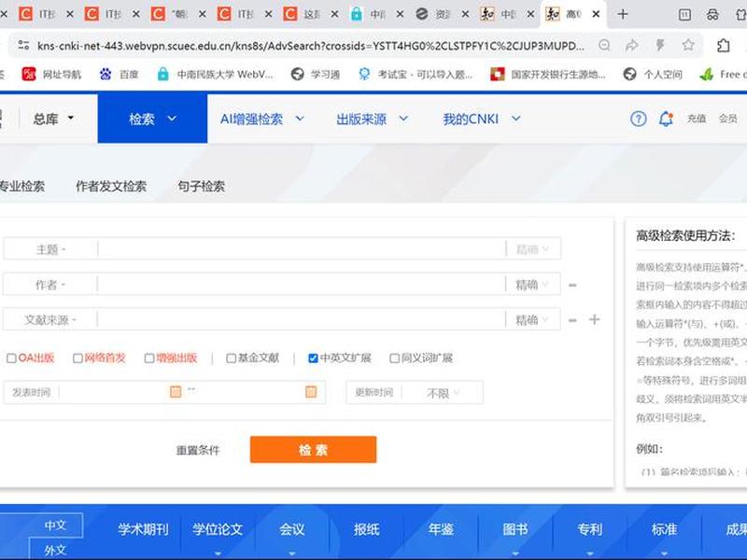
Task: Click into the 作者 search input field
Action: coord(301,285)
